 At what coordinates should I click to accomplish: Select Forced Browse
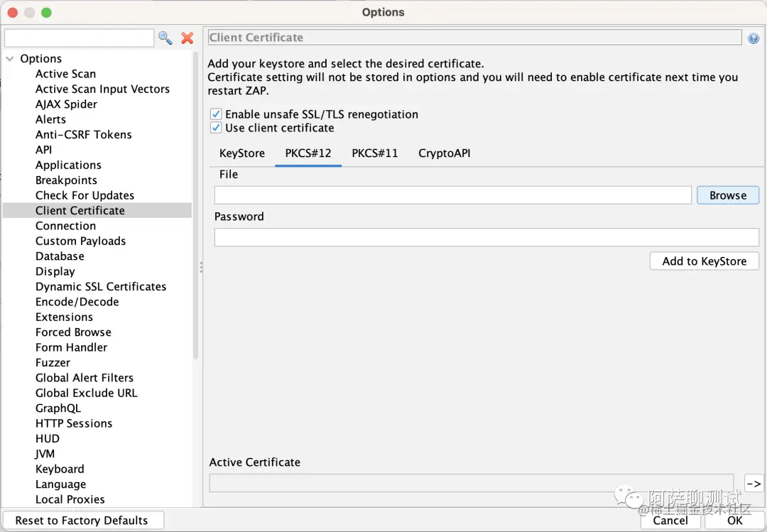point(73,332)
